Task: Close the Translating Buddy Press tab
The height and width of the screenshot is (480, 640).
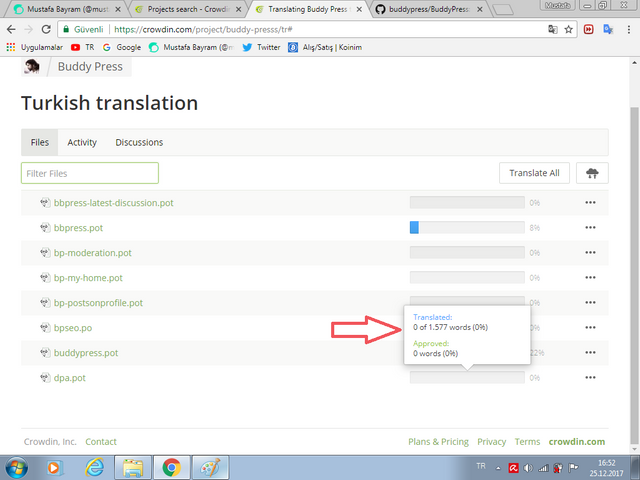Action: tap(359, 9)
